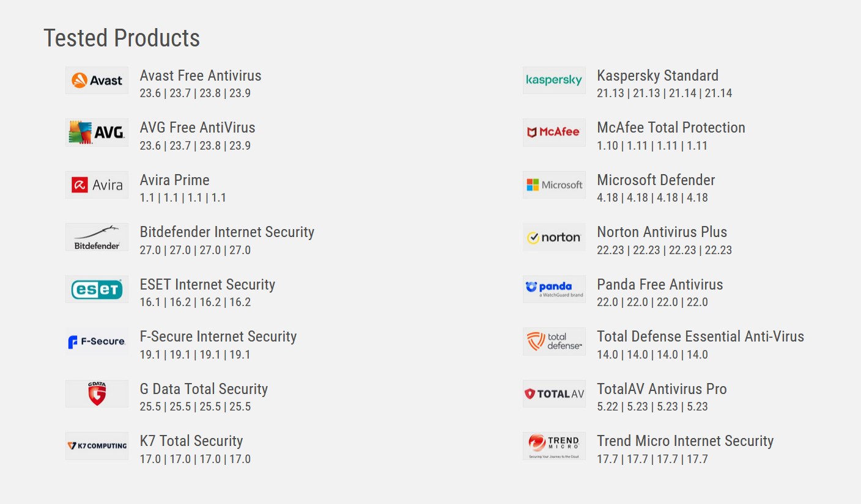Click the F-Secure logo

coord(97,341)
